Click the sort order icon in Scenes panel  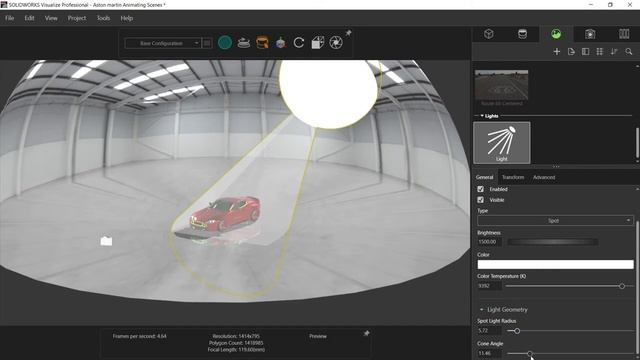pyautogui.click(x=614, y=51)
